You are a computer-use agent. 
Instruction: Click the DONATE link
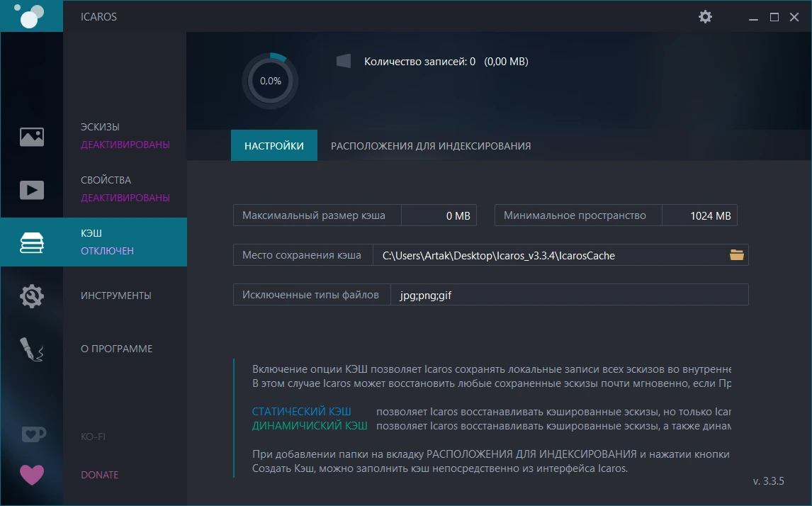[99, 475]
